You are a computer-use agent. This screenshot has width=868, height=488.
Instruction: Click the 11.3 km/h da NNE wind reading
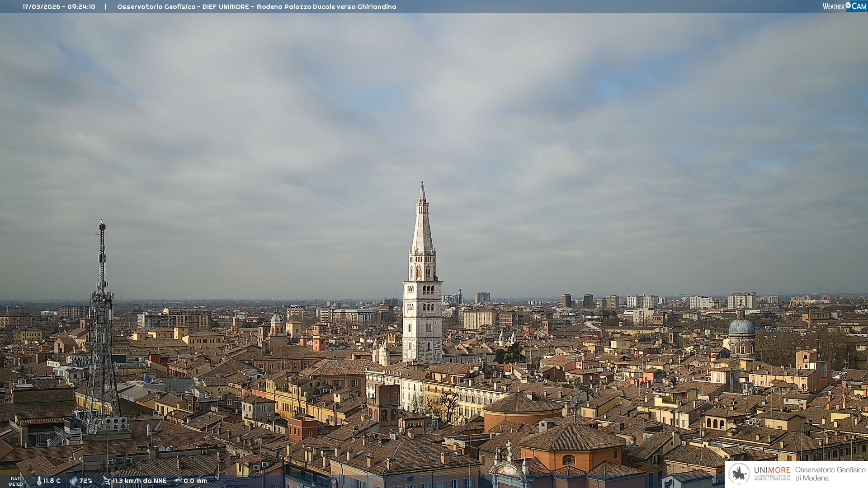(140, 481)
